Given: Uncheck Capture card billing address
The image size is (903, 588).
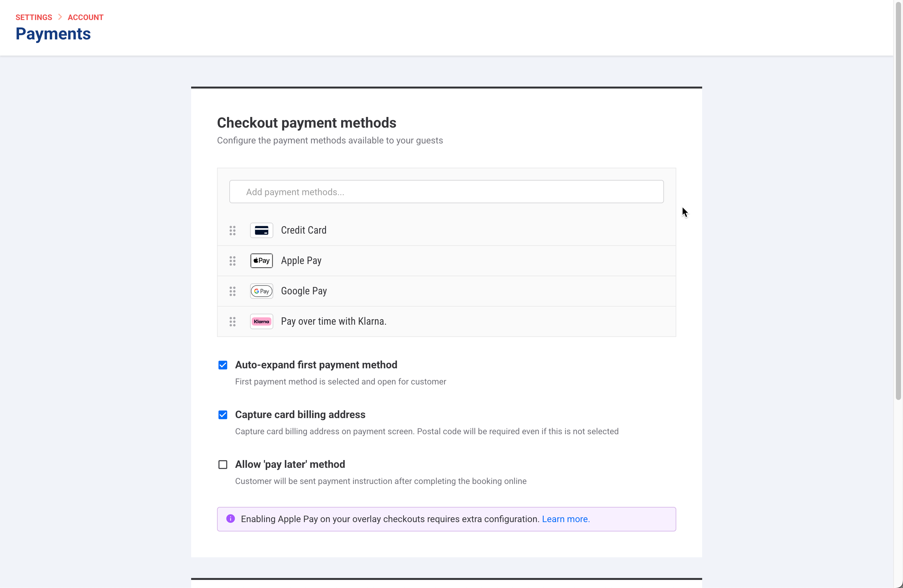Looking at the screenshot, I should pos(223,415).
